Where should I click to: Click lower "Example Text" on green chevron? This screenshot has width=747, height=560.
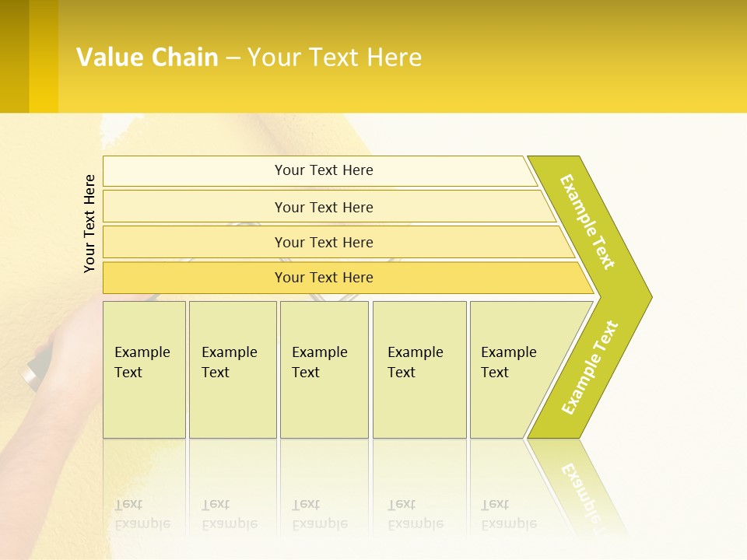(x=590, y=368)
